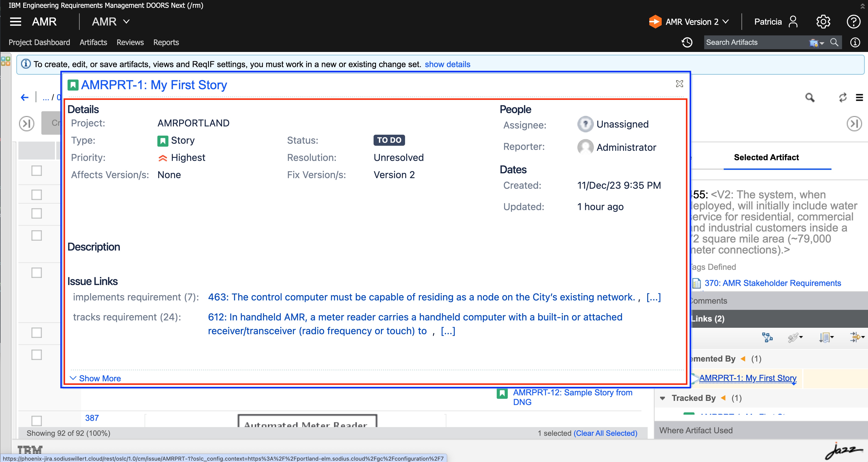Collapse the Tracked By links group
The height and width of the screenshot is (462, 868).
click(x=662, y=398)
